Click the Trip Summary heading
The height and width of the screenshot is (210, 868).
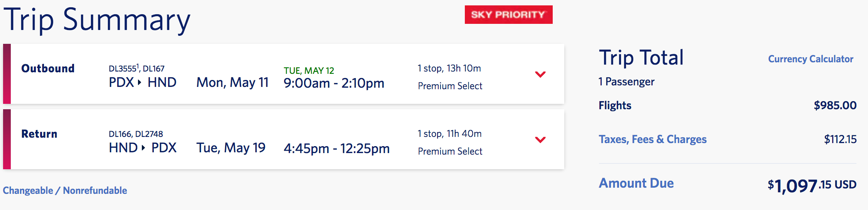(x=97, y=20)
